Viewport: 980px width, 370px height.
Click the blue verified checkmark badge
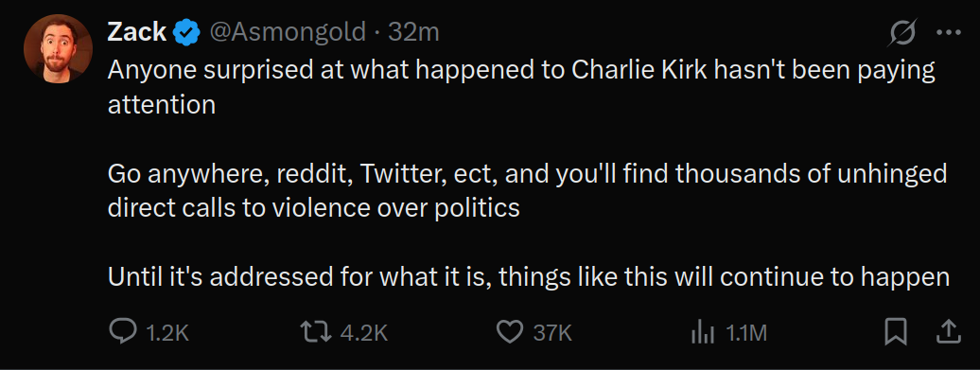pyautogui.click(x=186, y=32)
